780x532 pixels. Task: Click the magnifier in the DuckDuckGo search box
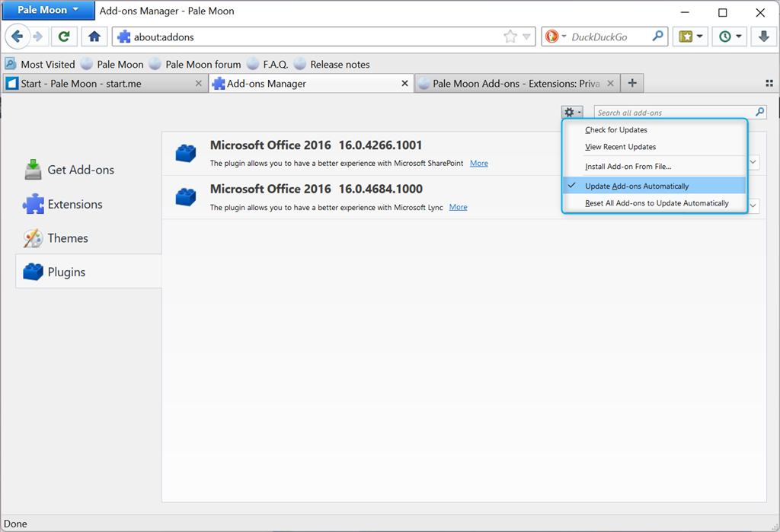(657, 37)
